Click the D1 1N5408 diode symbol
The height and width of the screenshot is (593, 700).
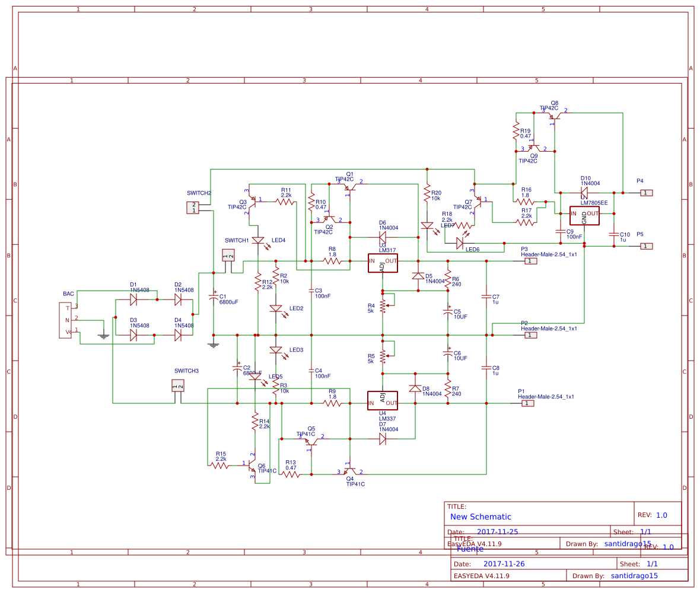[133, 299]
